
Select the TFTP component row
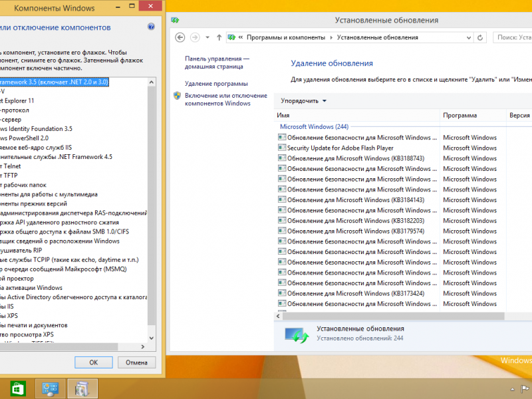pyautogui.click(x=9, y=176)
